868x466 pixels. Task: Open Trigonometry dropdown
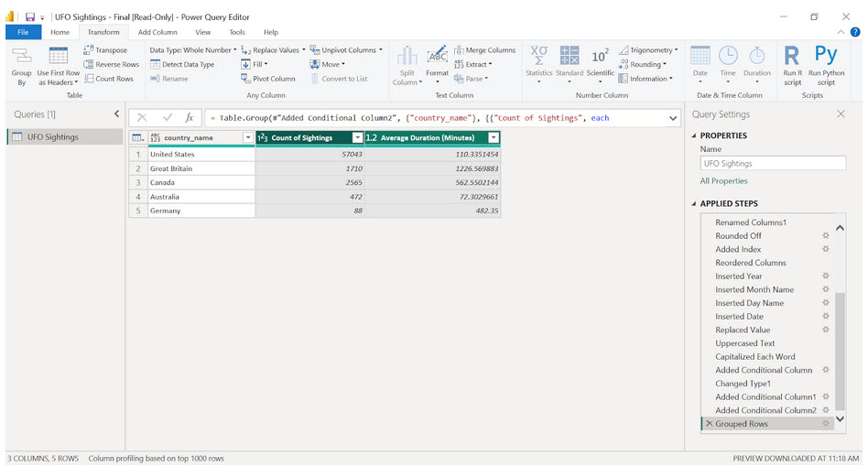[x=676, y=49]
